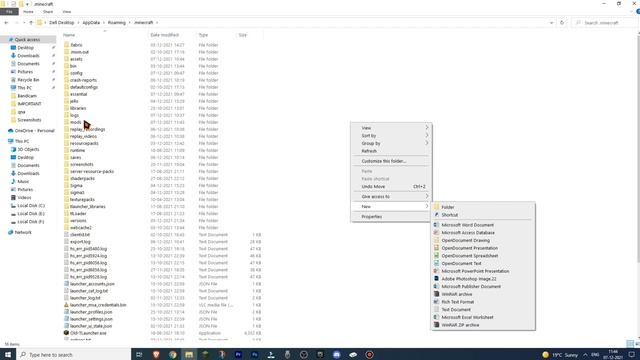The image size is (640, 360).
Task: Click the Windows Start button
Action: tap(8, 354)
